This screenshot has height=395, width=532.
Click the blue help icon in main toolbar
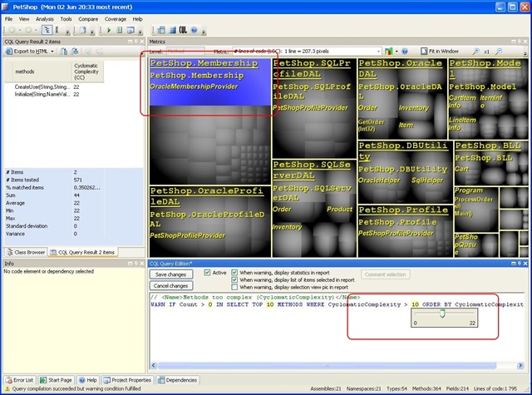(194, 30)
